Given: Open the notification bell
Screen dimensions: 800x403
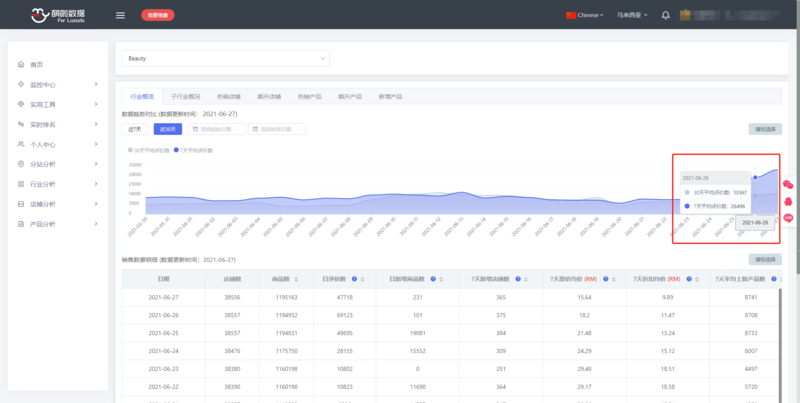Looking at the screenshot, I should pyautogui.click(x=666, y=15).
